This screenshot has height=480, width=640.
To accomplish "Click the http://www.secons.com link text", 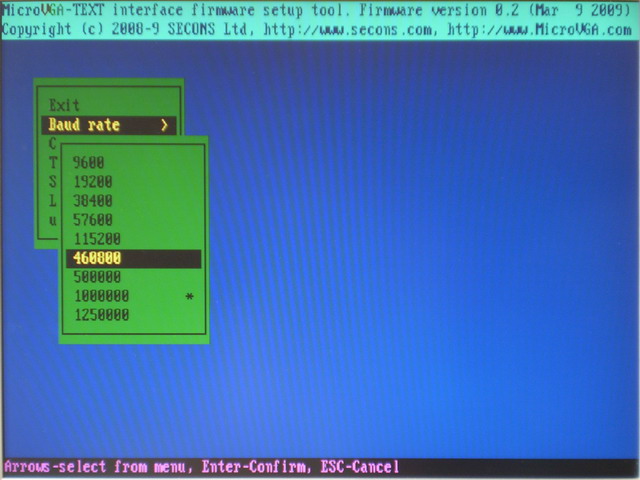I will [x=348, y=29].
